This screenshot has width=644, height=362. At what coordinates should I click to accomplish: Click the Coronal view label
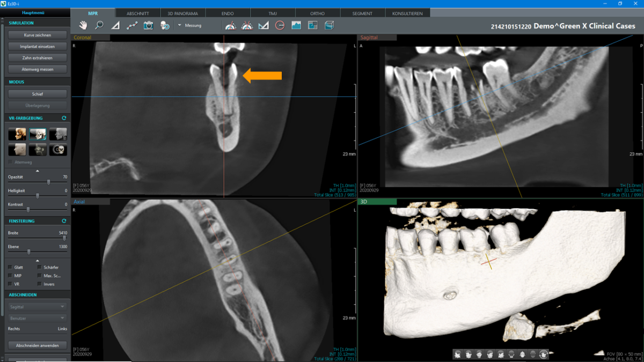(x=83, y=38)
